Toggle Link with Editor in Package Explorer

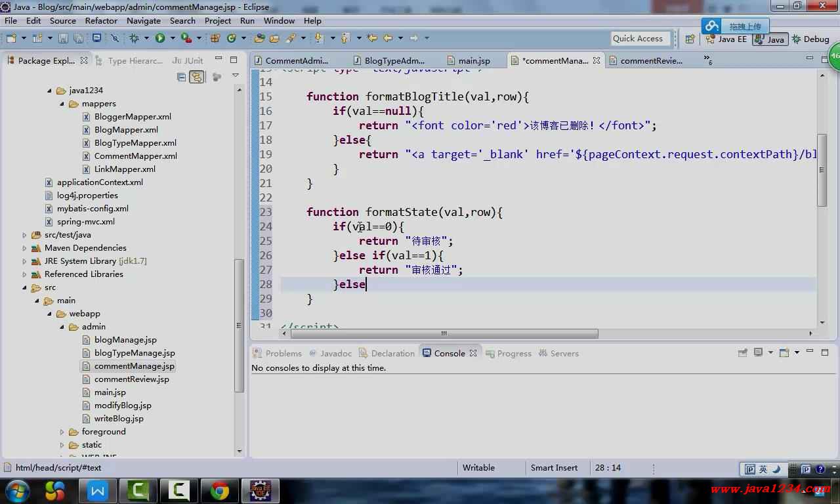197,77
